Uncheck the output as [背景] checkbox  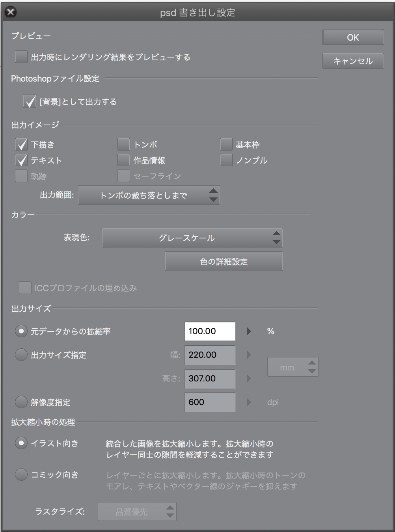30,101
